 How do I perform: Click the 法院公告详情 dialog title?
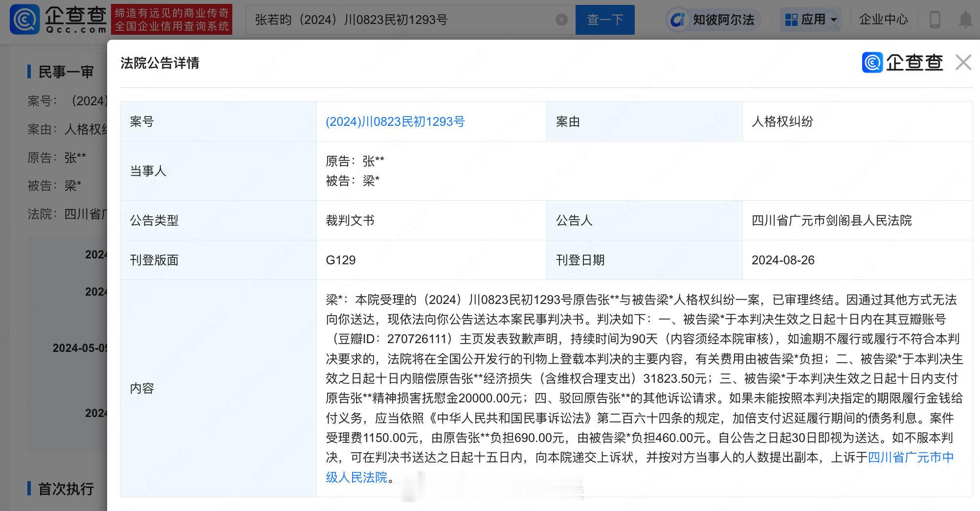pos(160,63)
